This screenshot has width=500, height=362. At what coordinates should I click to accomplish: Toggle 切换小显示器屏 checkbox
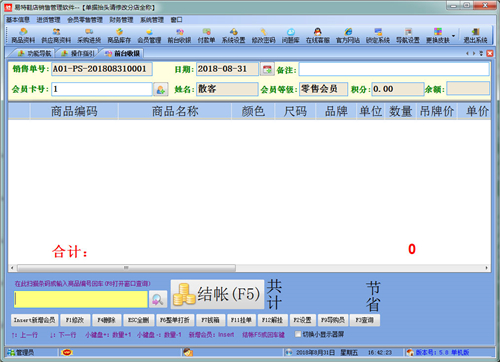[x=298, y=334]
